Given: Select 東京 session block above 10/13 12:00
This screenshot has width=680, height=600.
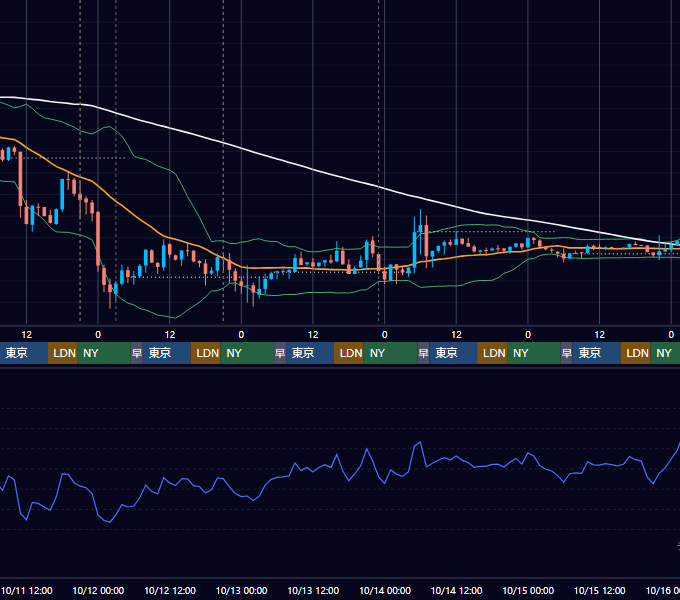Looking at the screenshot, I should click(x=310, y=353).
